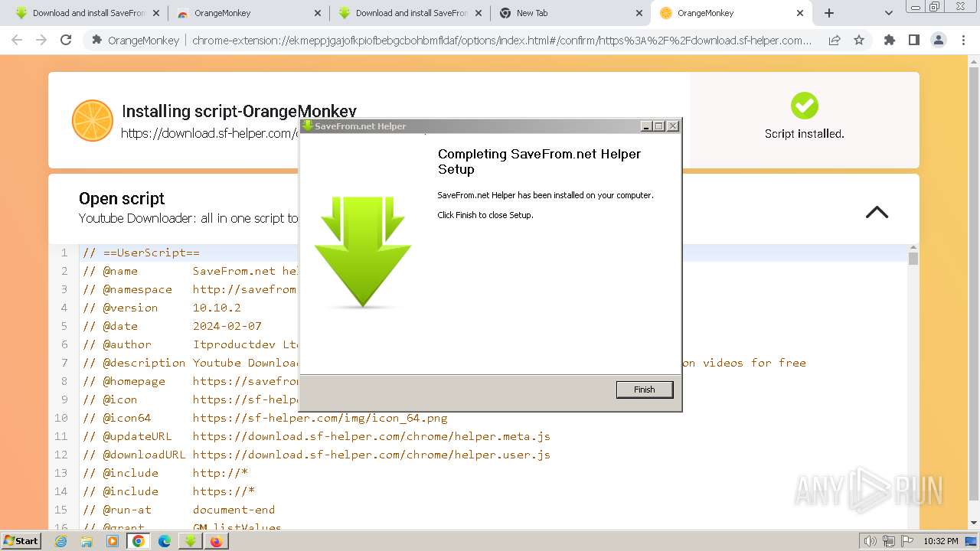The width and height of the screenshot is (980, 551).
Task: Click the @version 10.10.2 line
Action: 162,308
